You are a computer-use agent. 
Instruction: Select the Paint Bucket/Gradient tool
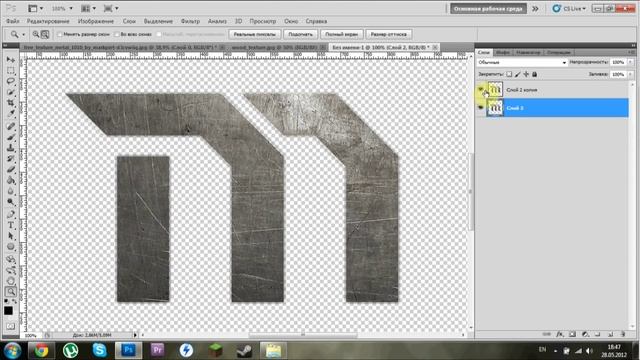(x=10, y=180)
